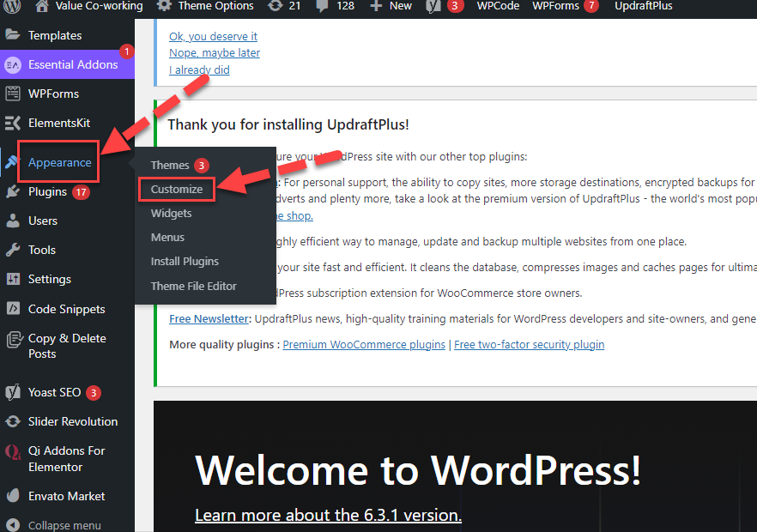
Task: Click the Yoast SEO sidebar icon
Action: point(13,392)
